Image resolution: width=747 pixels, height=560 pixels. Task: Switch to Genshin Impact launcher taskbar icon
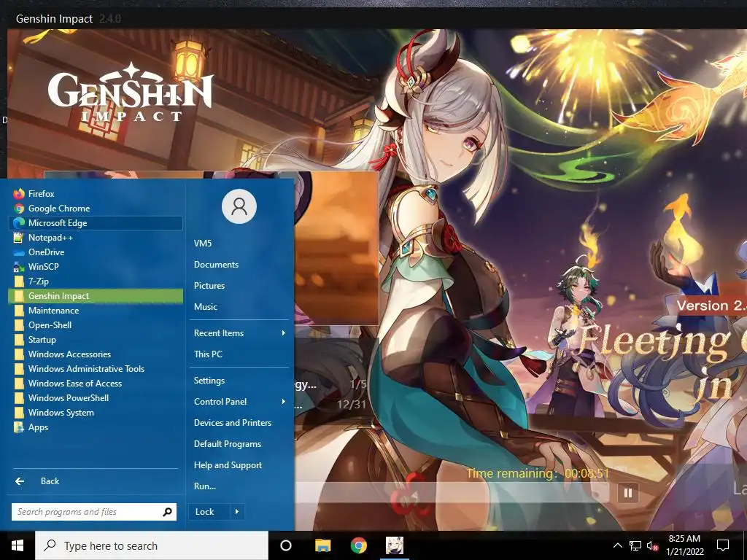click(395, 545)
